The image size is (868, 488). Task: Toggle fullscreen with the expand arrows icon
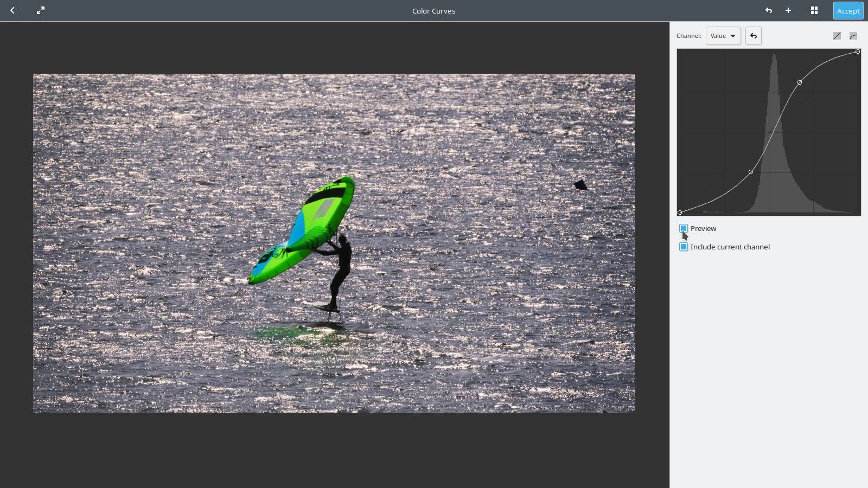click(41, 10)
